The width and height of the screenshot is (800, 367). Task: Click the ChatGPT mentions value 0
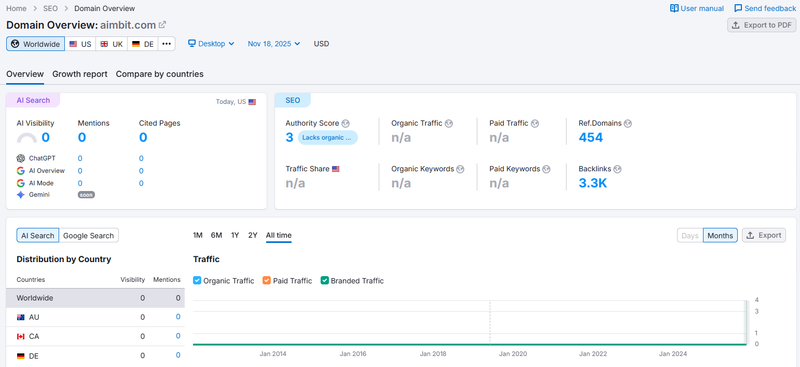[x=80, y=158]
